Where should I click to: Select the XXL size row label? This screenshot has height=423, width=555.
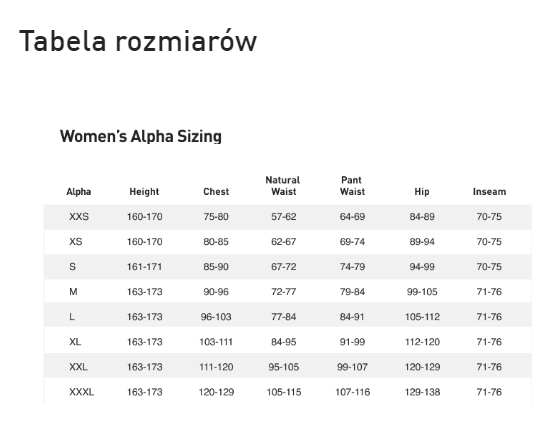tap(78, 367)
